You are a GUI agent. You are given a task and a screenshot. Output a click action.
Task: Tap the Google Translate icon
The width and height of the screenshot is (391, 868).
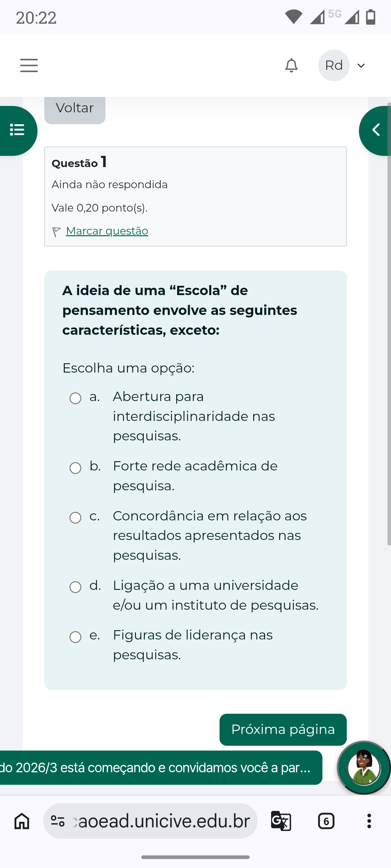[281, 821]
